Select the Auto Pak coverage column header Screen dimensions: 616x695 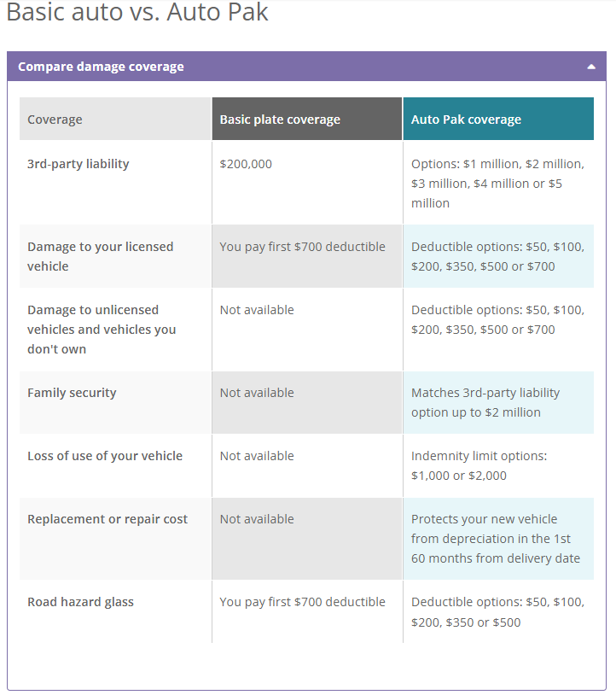point(468,119)
